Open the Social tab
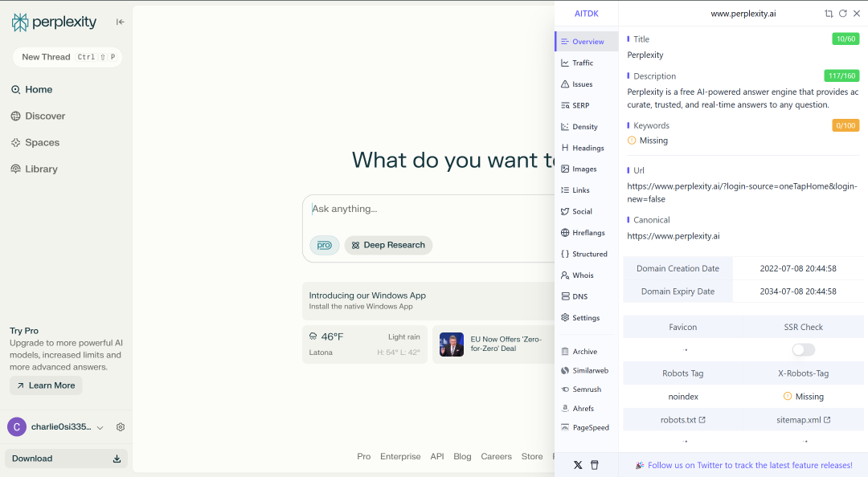The height and width of the screenshot is (477, 868). pos(586,211)
